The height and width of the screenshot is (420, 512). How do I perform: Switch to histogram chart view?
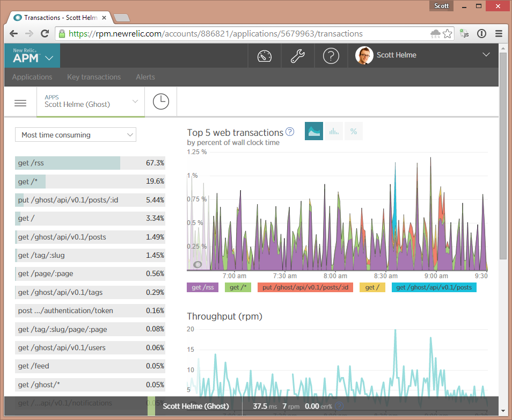(x=334, y=131)
